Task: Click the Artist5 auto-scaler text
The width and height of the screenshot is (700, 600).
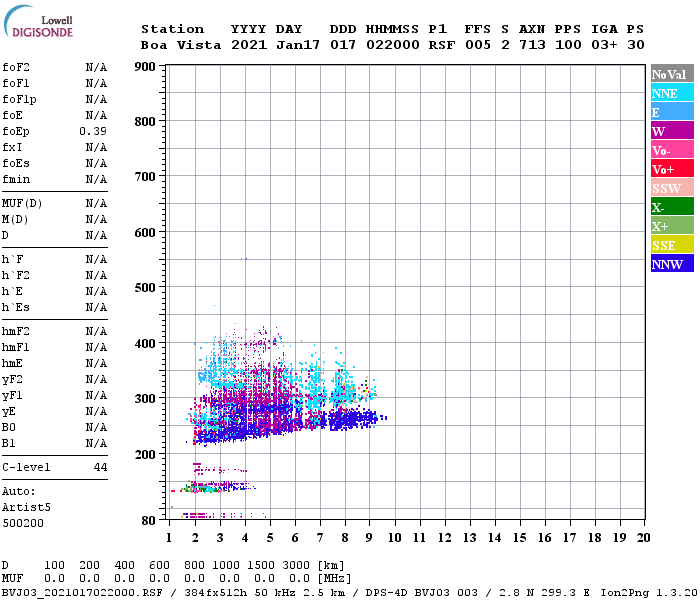Action: click(26, 508)
